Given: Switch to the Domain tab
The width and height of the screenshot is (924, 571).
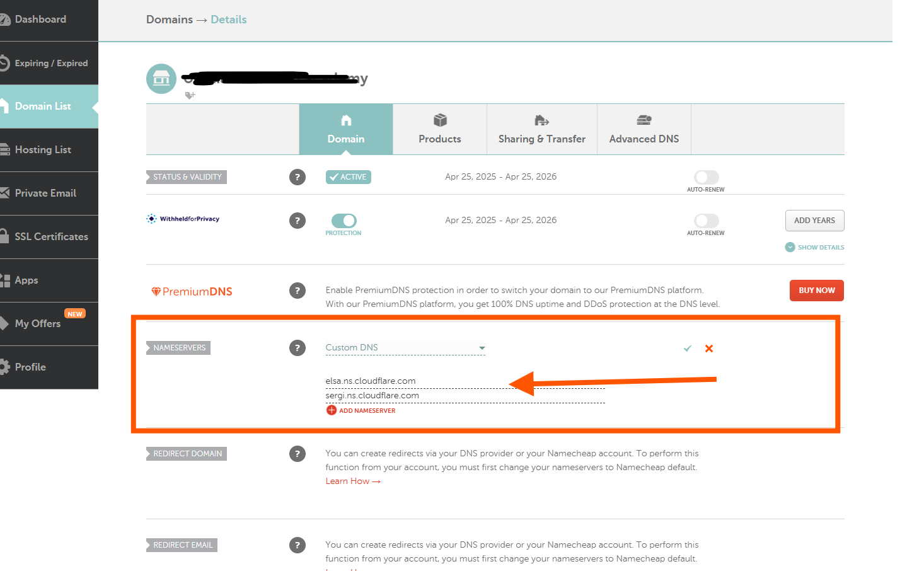Looking at the screenshot, I should [x=346, y=129].
